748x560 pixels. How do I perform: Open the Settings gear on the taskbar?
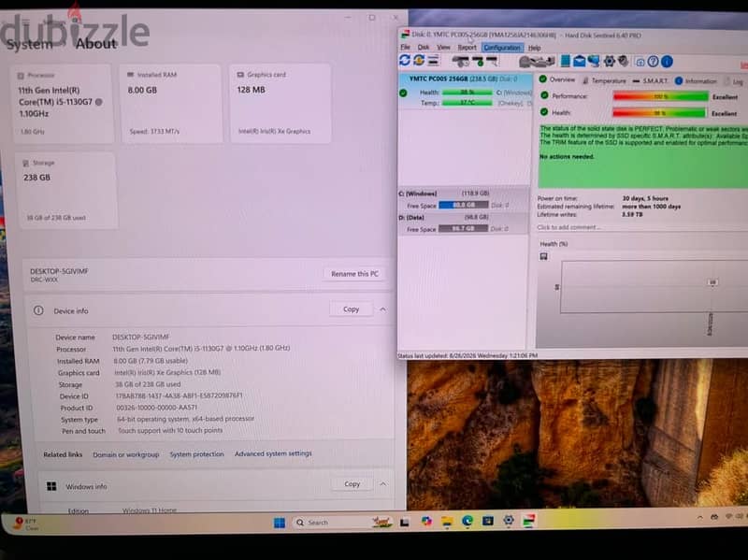509,521
